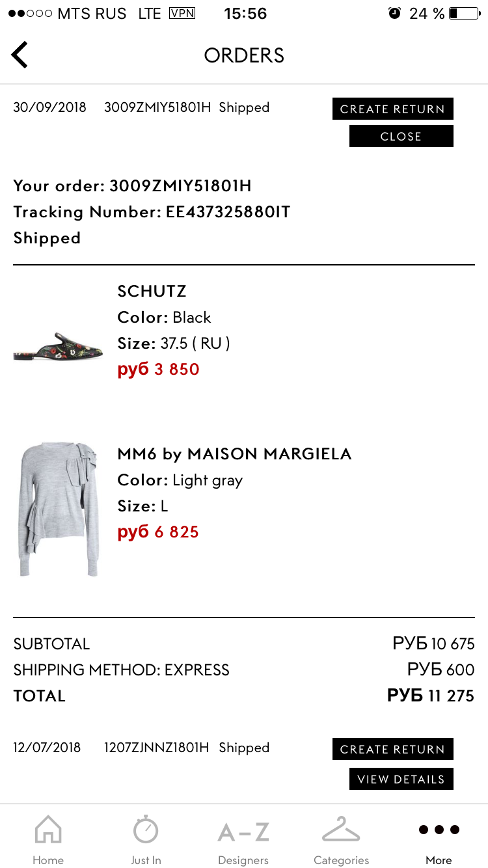Select MM6 by MAISON MARGIELA product name

click(234, 454)
